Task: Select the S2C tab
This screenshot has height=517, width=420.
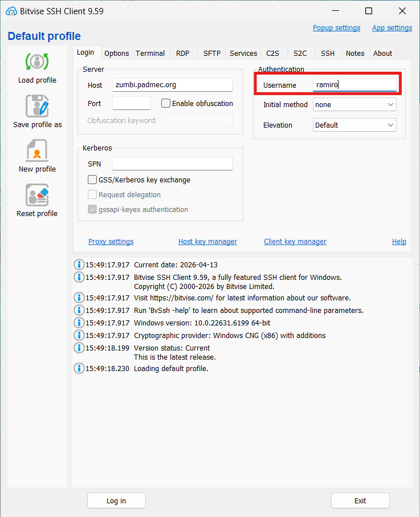Action: pyautogui.click(x=300, y=54)
